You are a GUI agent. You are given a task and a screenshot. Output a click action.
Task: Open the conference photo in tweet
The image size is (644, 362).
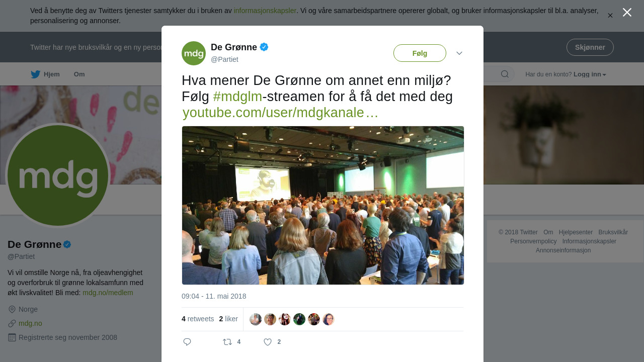(323, 205)
